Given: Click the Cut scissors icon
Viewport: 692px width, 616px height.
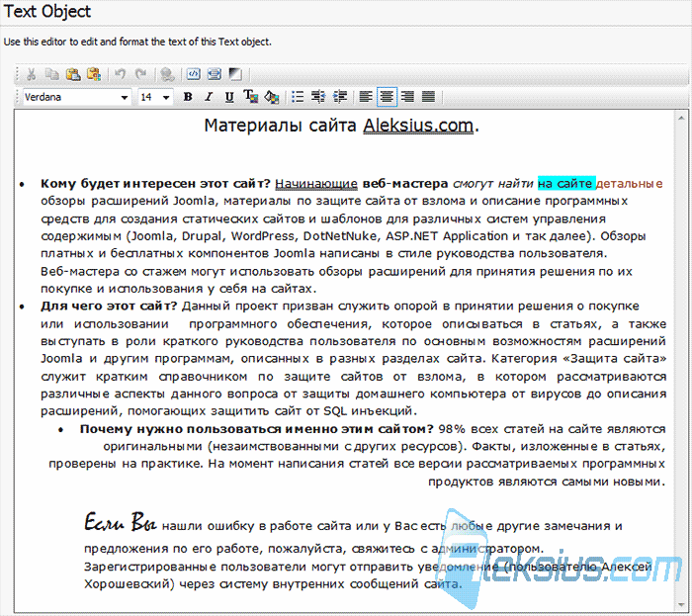Looking at the screenshot, I should coord(31,74).
